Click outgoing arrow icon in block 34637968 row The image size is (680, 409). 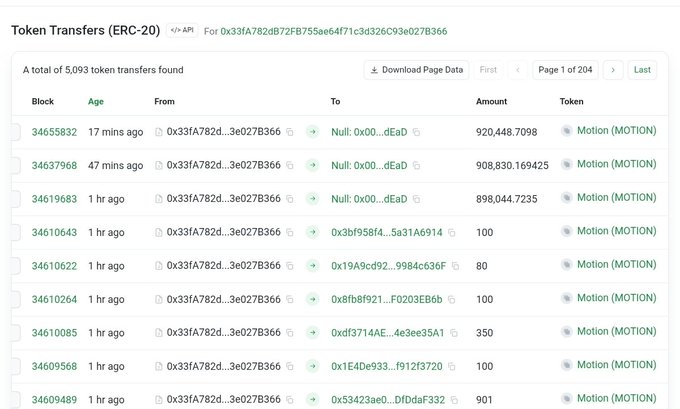pyautogui.click(x=312, y=165)
